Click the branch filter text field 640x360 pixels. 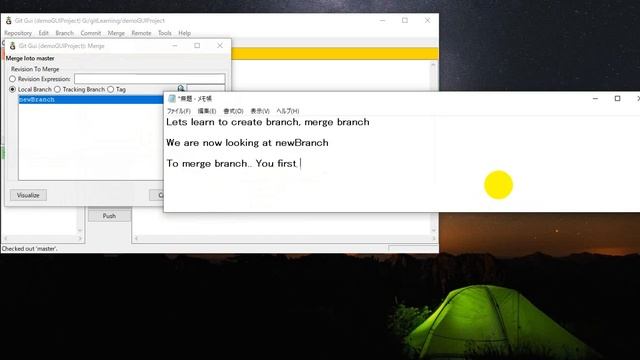(x=206, y=88)
